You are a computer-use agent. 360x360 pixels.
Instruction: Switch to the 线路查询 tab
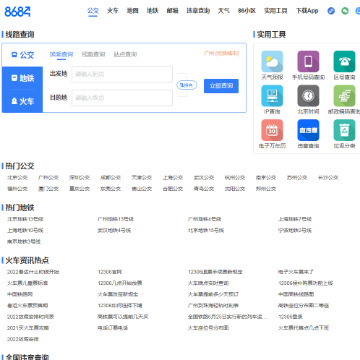click(x=93, y=54)
